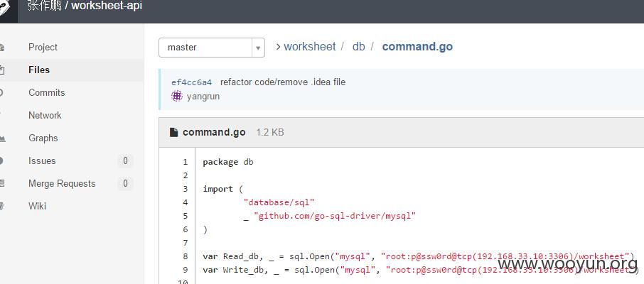Open commit ef4cc6a4 hash link
This screenshot has width=644, height=284.
click(191, 82)
